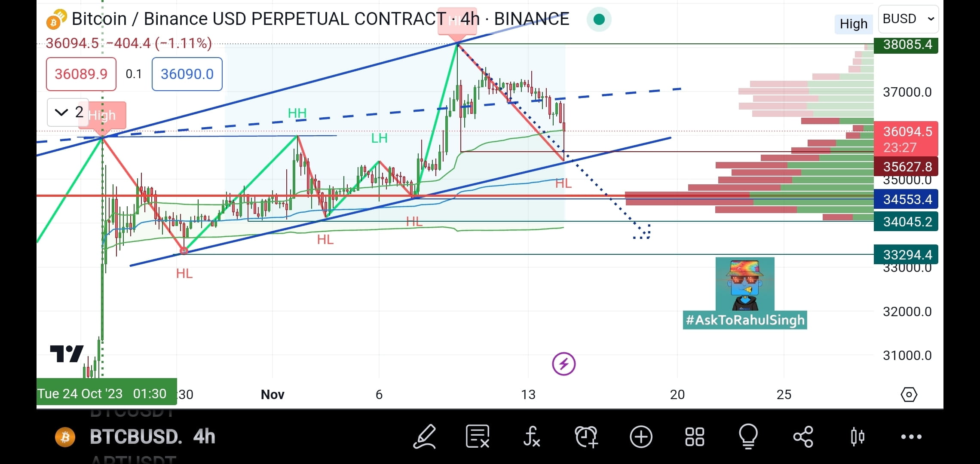The image size is (980, 464).
Task: Tap the lightning bolt quick-trade icon
Action: (x=563, y=363)
